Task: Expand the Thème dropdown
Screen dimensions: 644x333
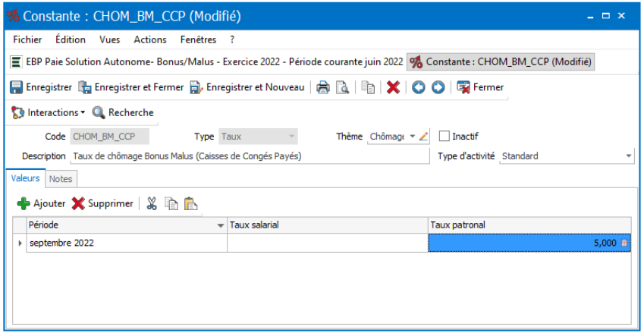Action: [413, 137]
